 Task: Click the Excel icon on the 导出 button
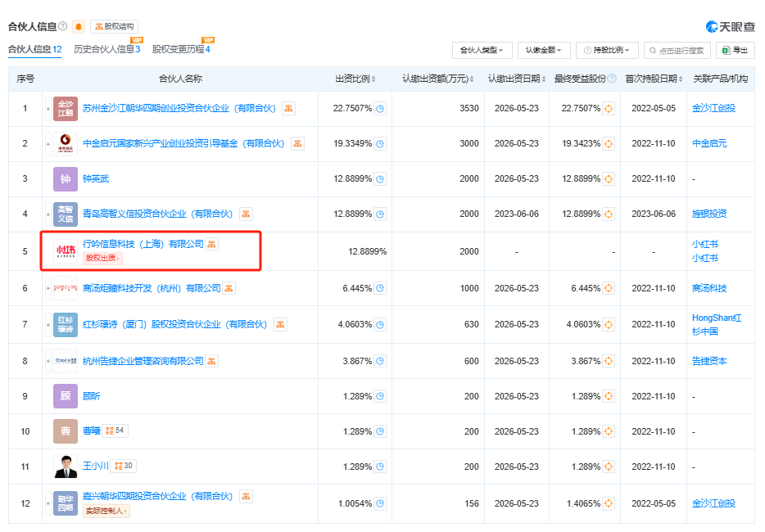click(x=724, y=50)
